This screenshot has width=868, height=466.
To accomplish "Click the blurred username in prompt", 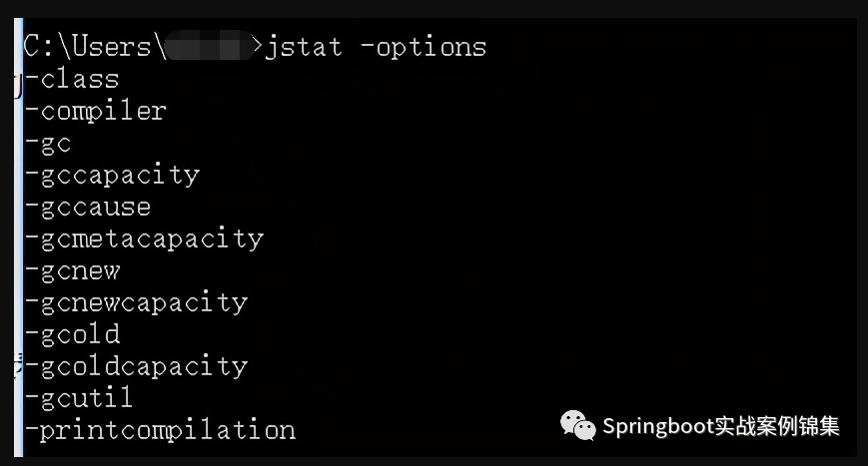I will coord(209,46).
